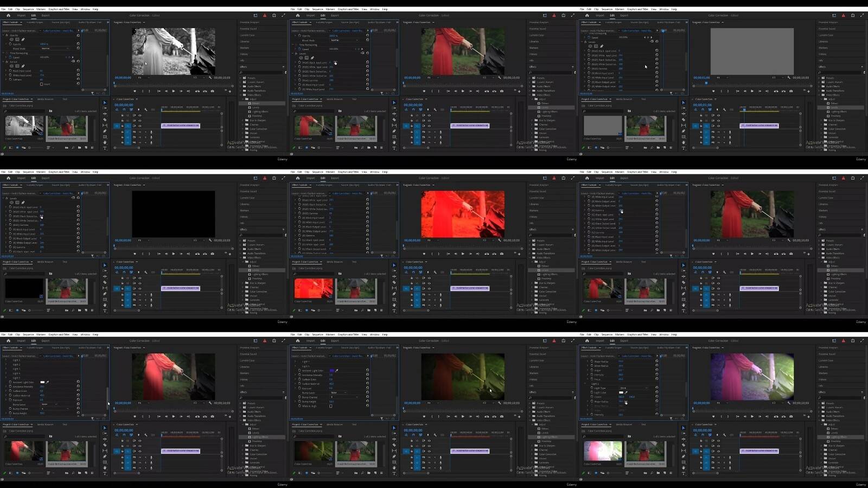The height and width of the screenshot is (488, 868).
Task: Switch to Export tab in the all-black preview window
Action: [x=46, y=178]
